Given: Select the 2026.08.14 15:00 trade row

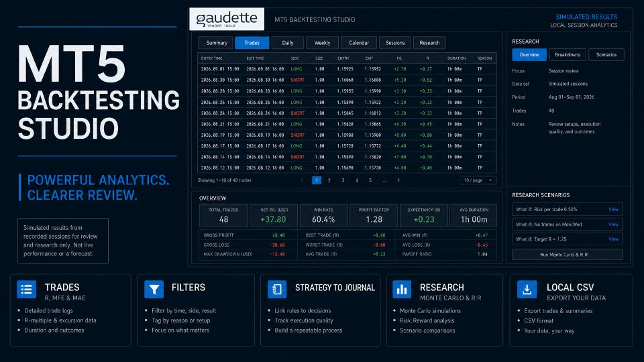Looking at the screenshot, I should pos(347,157).
